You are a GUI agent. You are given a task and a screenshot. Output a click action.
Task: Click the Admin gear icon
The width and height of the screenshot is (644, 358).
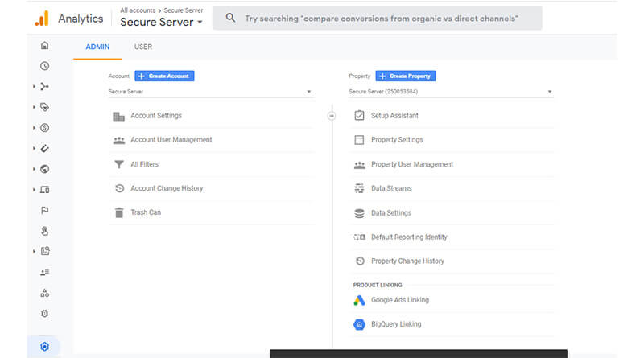[x=45, y=347]
